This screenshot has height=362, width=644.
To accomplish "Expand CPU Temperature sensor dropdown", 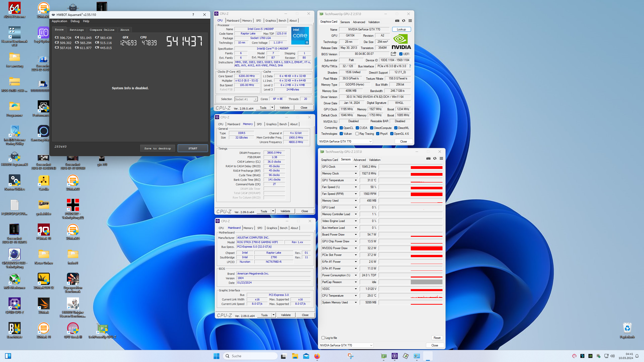I will [356, 296].
